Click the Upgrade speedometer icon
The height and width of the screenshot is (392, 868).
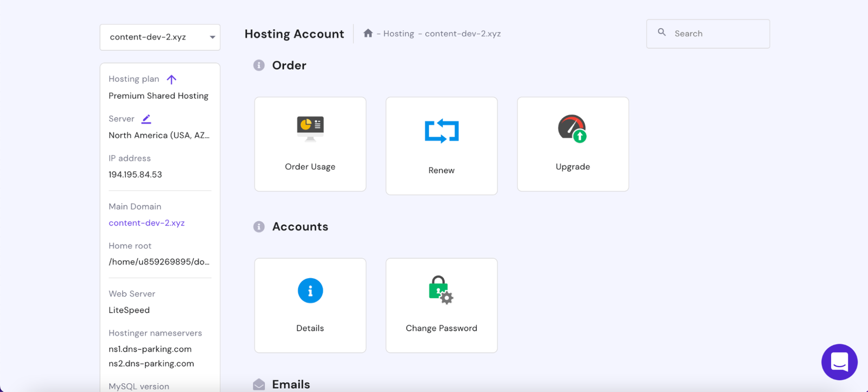coord(572,128)
